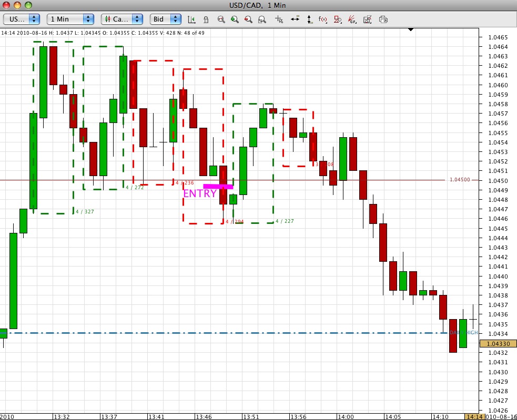This screenshot has height=420, width=517.
Task: Open the drawing shapes tool
Action: [x=338, y=19]
